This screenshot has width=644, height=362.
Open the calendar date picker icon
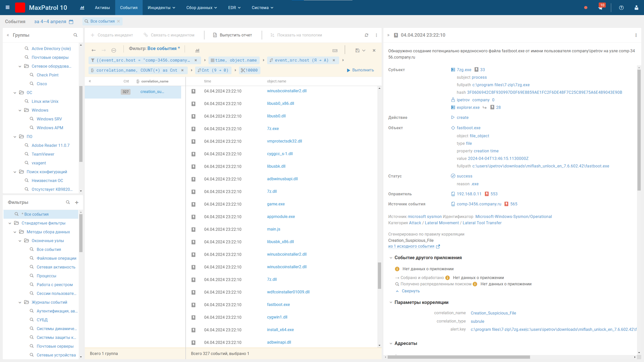click(x=71, y=22)
